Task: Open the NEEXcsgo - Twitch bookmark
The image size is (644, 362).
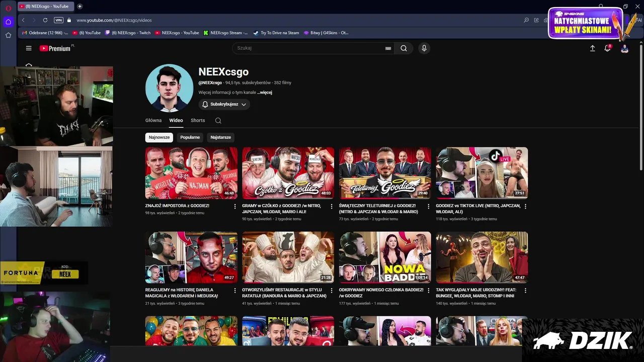Action: click(x=128, y=33)
